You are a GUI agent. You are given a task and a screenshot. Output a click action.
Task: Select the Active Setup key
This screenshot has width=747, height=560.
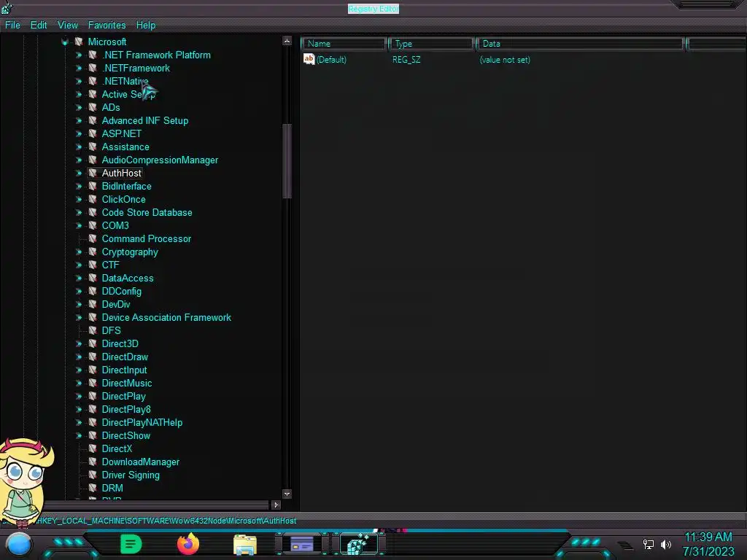(x=128, y=94)
